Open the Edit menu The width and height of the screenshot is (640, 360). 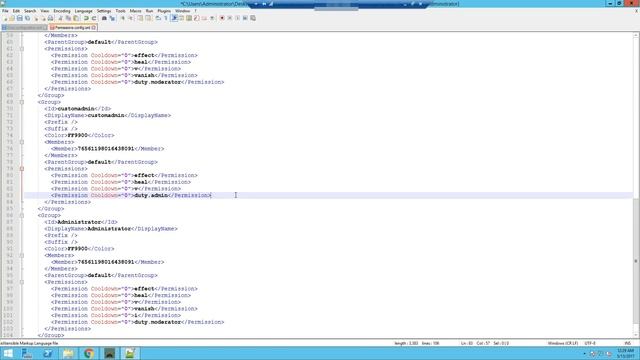pos(16,11)
